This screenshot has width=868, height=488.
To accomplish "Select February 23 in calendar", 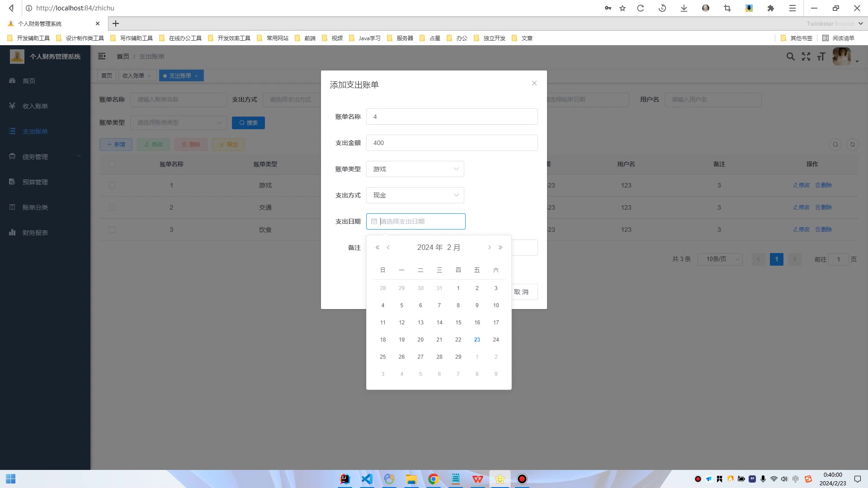I will tap(477, 340).
